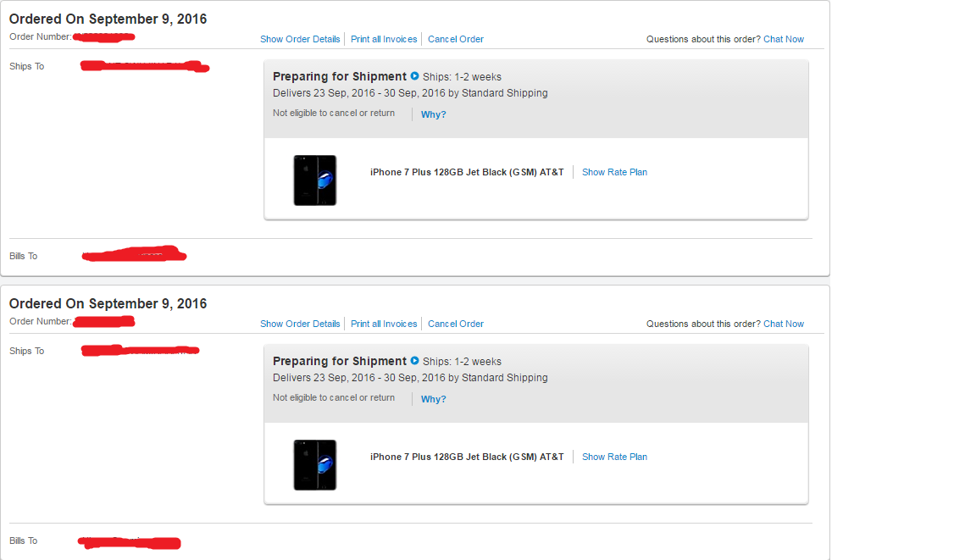Expand Show Rate Plan for first iPhone

tap(614, 172)
